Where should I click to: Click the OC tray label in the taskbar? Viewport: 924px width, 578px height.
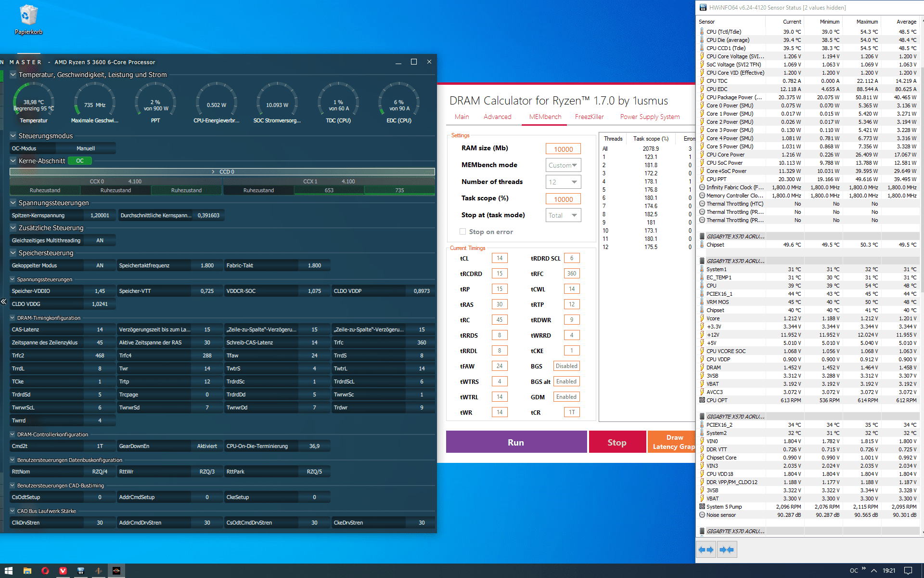tap(854, 571)
